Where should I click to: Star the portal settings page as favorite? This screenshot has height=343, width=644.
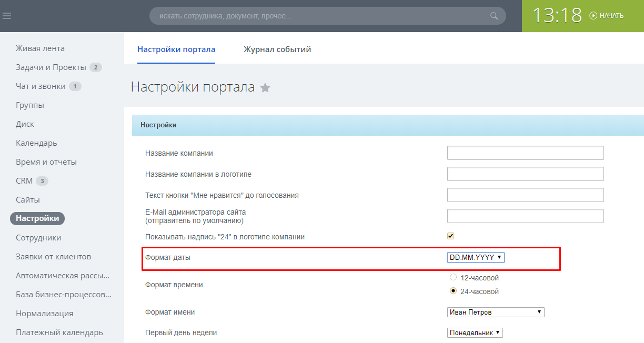pyautogui.click(x=265, y=88)
